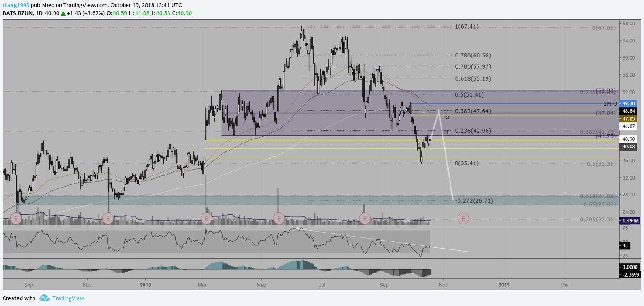Open the earnings marker before Sep 2018
Image resolution: width=644 pixels, height=306 pixels.
click(x=365, y=218)
